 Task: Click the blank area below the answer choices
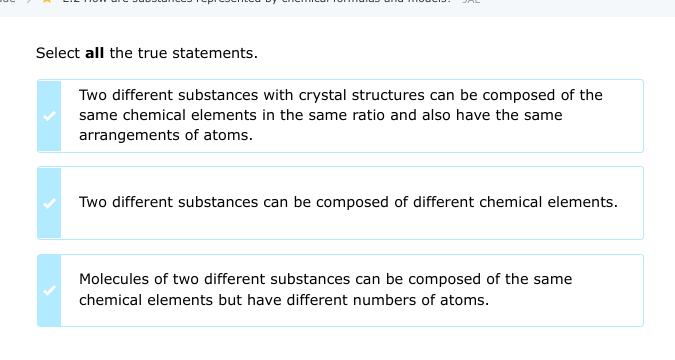(x=340, y=343)
